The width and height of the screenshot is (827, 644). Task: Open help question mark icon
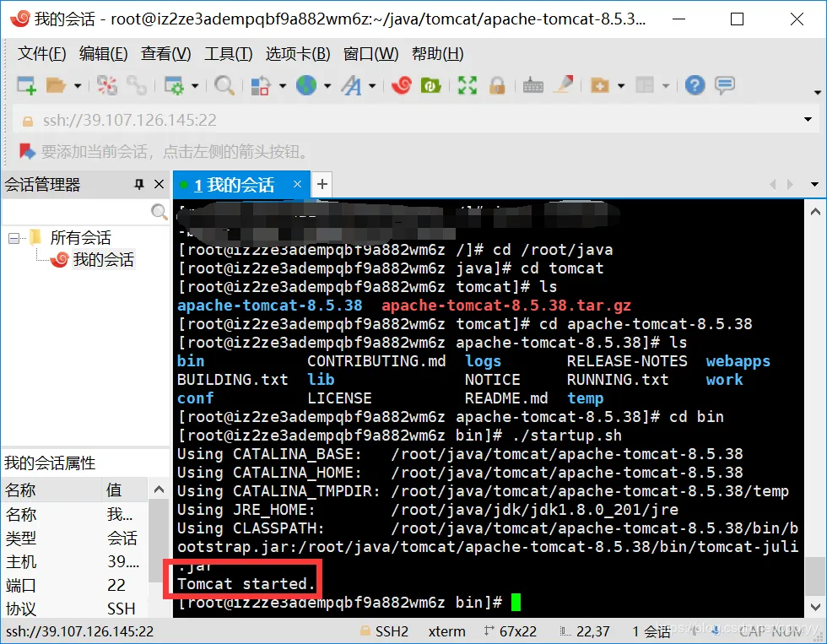click(695, 85)
